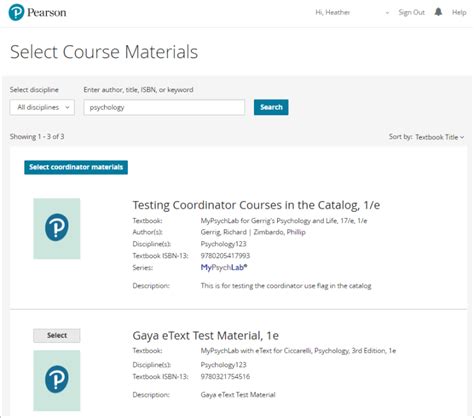Click the Select coordinator materials button
Viewport: 474px width, 418px height.
(76, 167)
